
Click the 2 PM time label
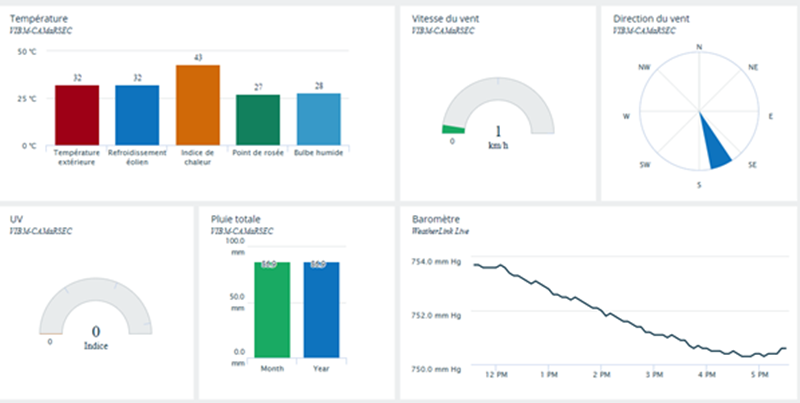pyautogui.click(x=601, y=374)
